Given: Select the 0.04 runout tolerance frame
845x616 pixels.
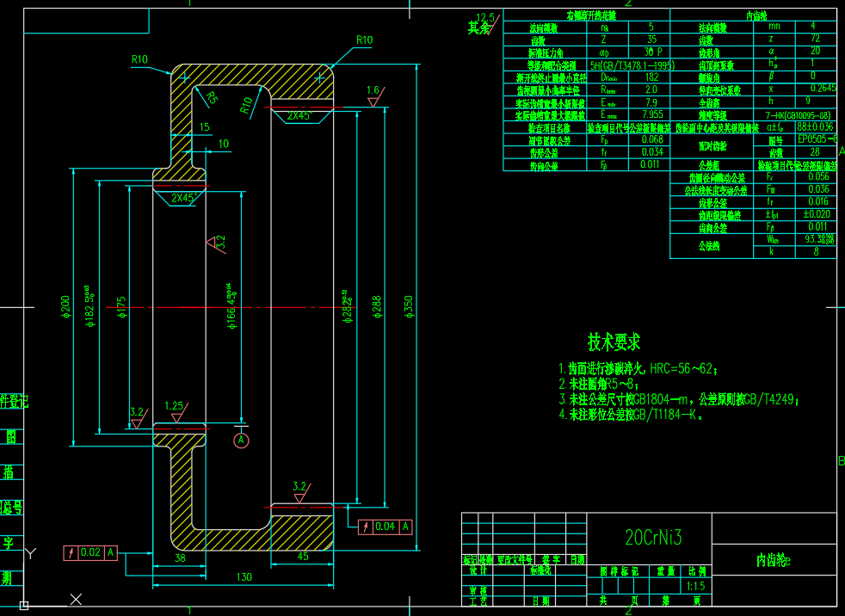Looking at the screenshot, I should point(385,527).
